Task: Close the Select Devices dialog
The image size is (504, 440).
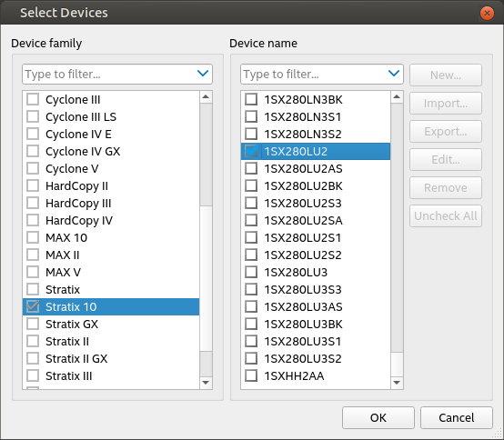Action: pos(487,13)
